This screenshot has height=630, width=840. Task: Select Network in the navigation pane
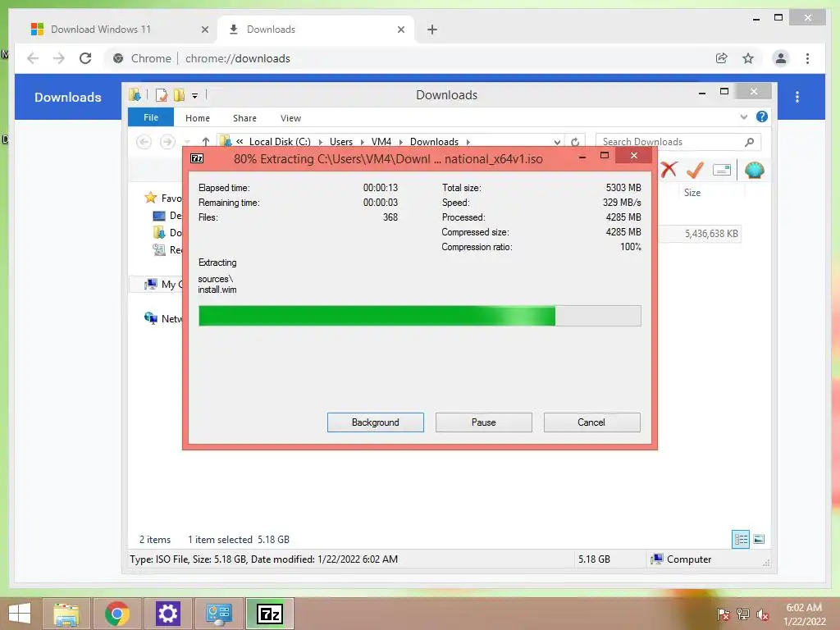click(163, 319)
